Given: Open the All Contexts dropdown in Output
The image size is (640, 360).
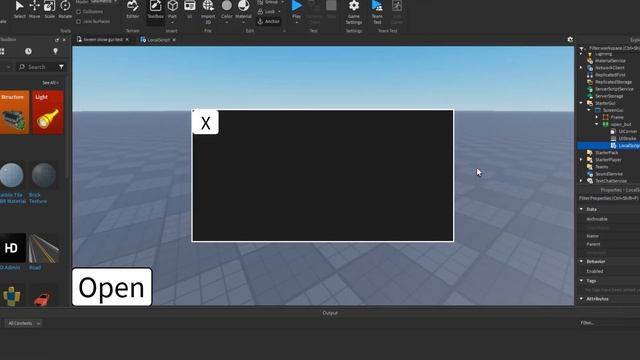Looking at the screenshot, I should pyautogui.click(x=24, y=323).
